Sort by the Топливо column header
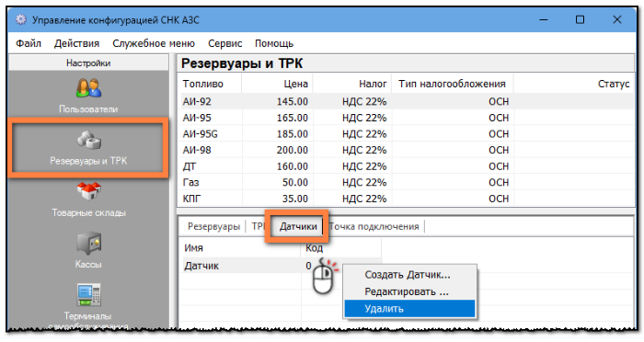 tap(210, 84)
